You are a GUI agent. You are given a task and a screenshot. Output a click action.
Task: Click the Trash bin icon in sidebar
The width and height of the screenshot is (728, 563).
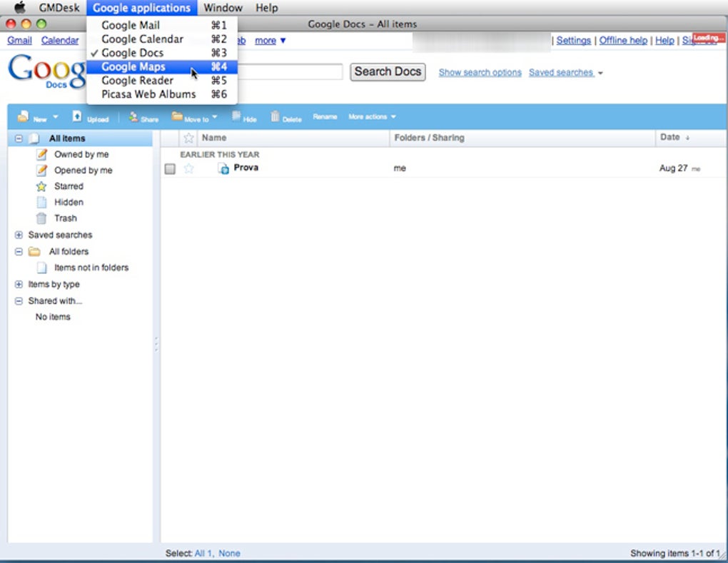tap(41, 218)
